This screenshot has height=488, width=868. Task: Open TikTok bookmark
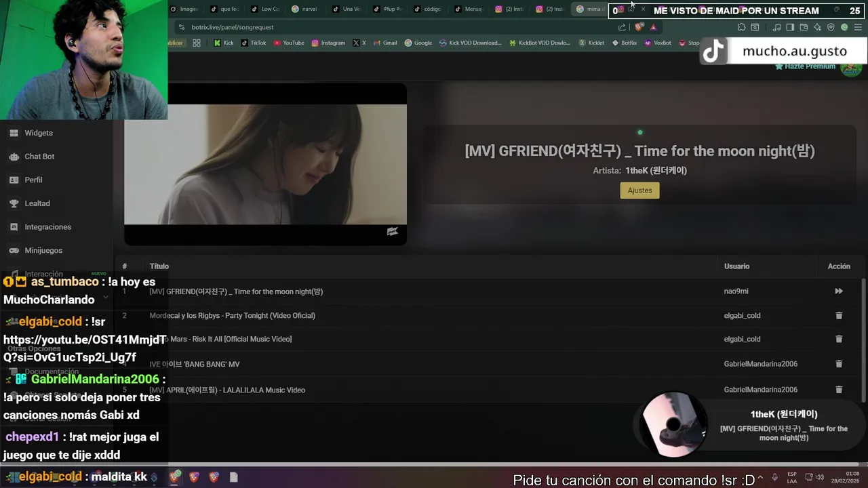[253, 43]
